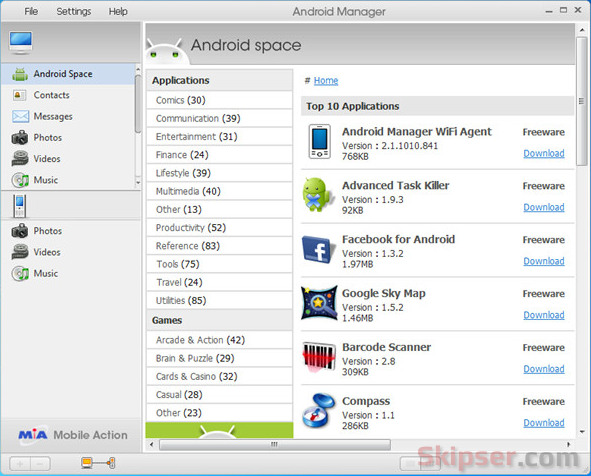Click the phone Photos camera icon
Image resolution: width=591 pixels, height=476 pixels.
[20, 231]
